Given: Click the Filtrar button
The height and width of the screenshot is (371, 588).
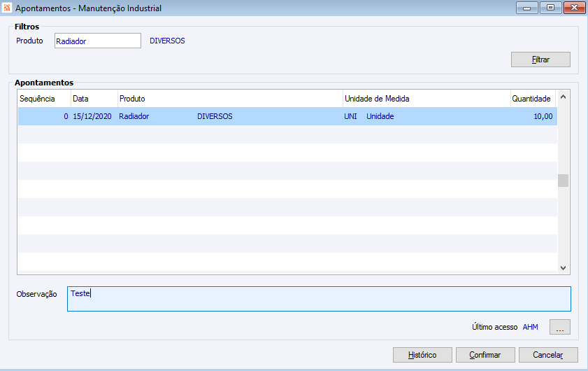Looking at the screenshot, I should pyautogui.click(x=540, y=59).
